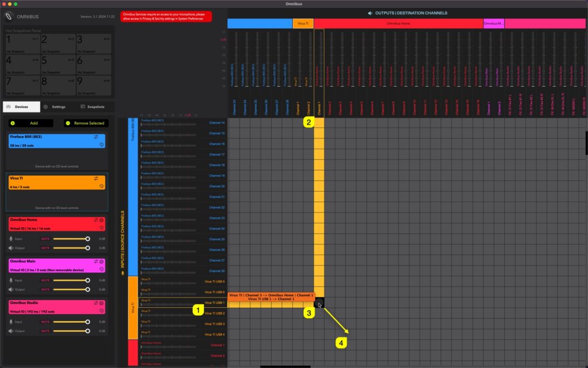The width and height of the screenshot is (588, 368).
Task: Mute the Omnibus Home input channel
Action: pyautogui.click(x=45, y=239)
